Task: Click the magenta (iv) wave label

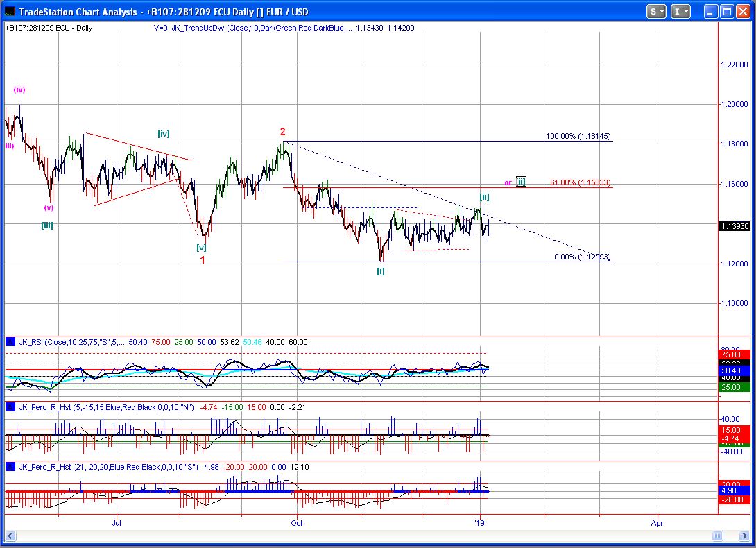Action: pos(19,89)
